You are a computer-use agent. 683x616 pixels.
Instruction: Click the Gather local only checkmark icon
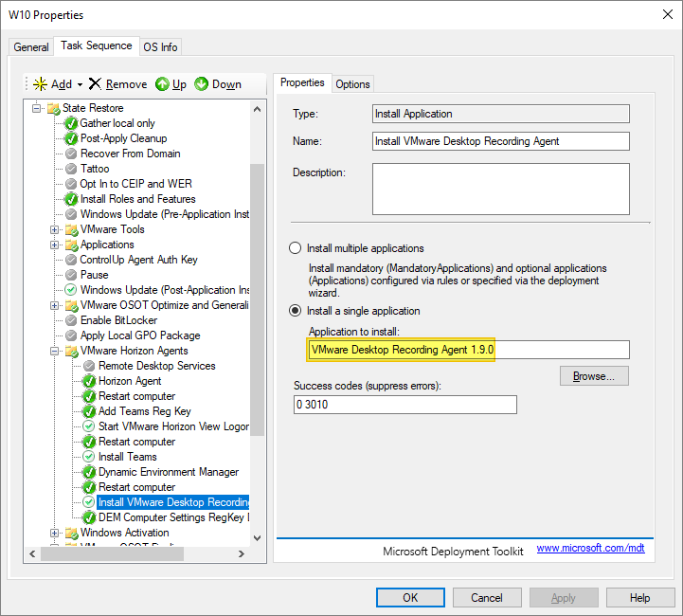71,123
